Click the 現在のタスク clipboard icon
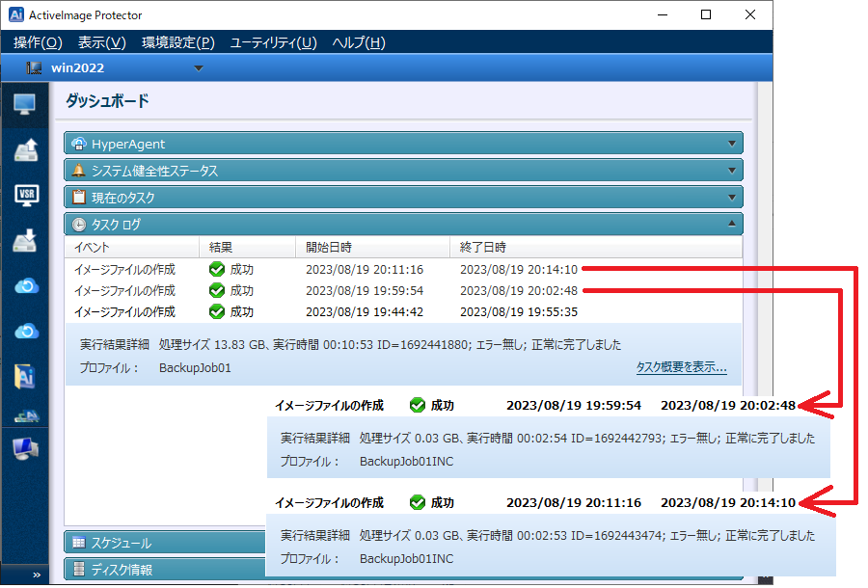The width and height of the screenshot is (868, 588). click(x=79, y=197)
